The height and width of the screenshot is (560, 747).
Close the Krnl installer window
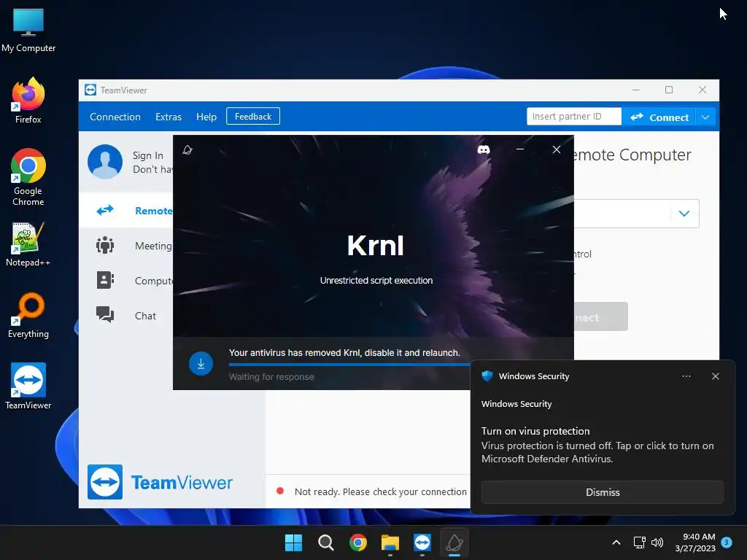tap(557, 149)
